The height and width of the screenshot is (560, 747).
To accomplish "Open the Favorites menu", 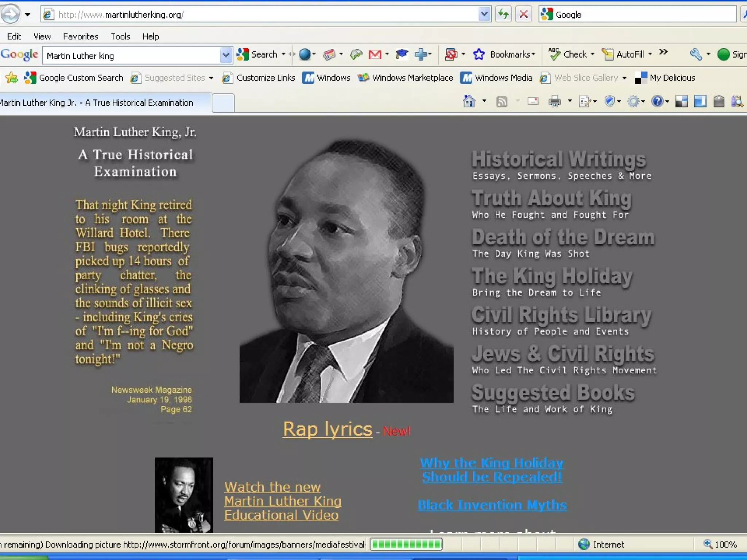I will pyautogui.click(x=81, y=36).
